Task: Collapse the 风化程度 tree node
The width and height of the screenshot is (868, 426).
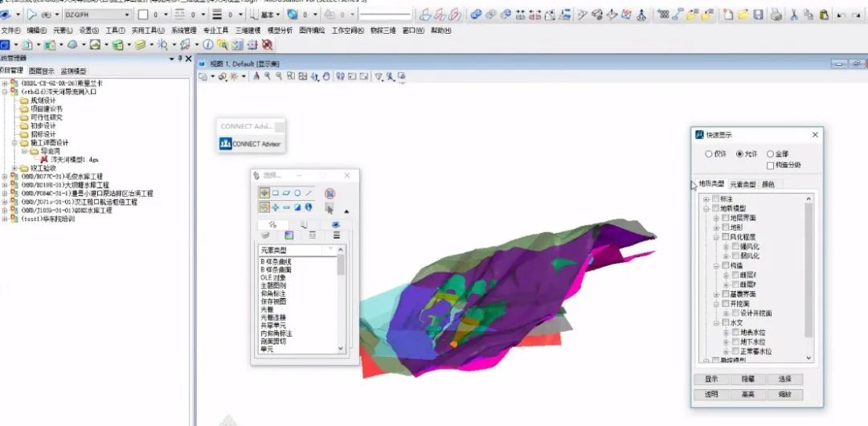Action: [715, 237]
